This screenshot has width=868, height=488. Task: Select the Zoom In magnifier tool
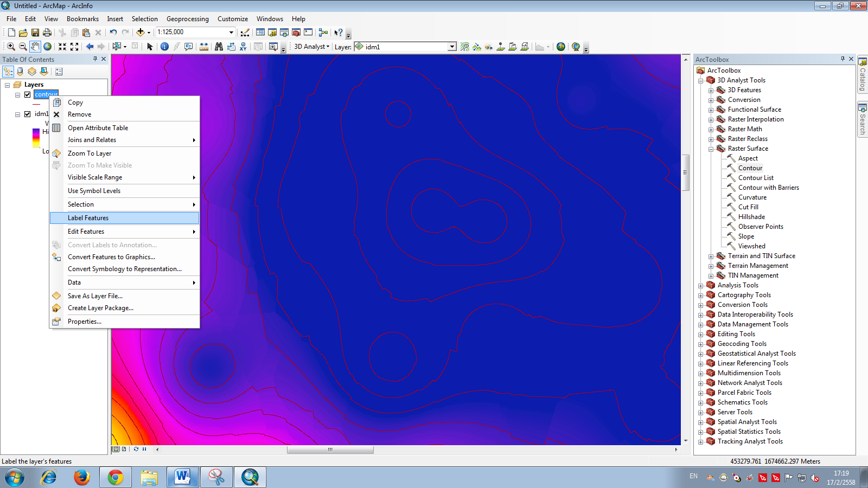(11, 47)
